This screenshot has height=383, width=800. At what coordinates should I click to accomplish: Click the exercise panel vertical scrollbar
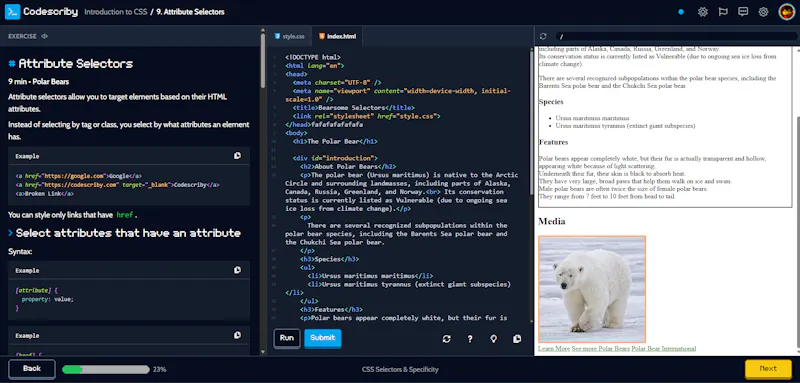pyautogui.click(x=263, y=61)
